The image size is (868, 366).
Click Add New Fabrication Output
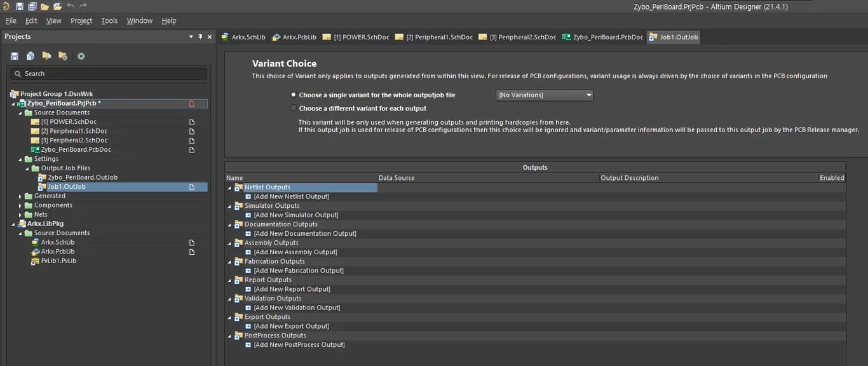click(x=297, y=270)
